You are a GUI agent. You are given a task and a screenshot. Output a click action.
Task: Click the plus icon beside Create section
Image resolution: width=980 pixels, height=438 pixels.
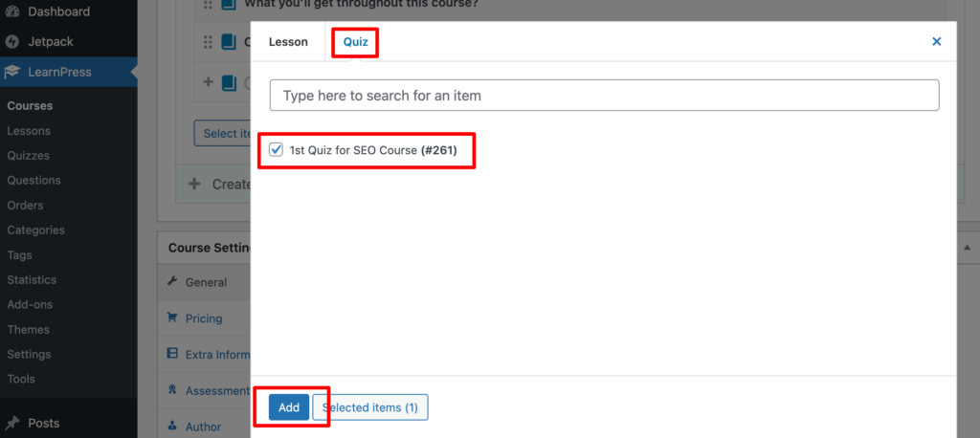coord(195,185)
